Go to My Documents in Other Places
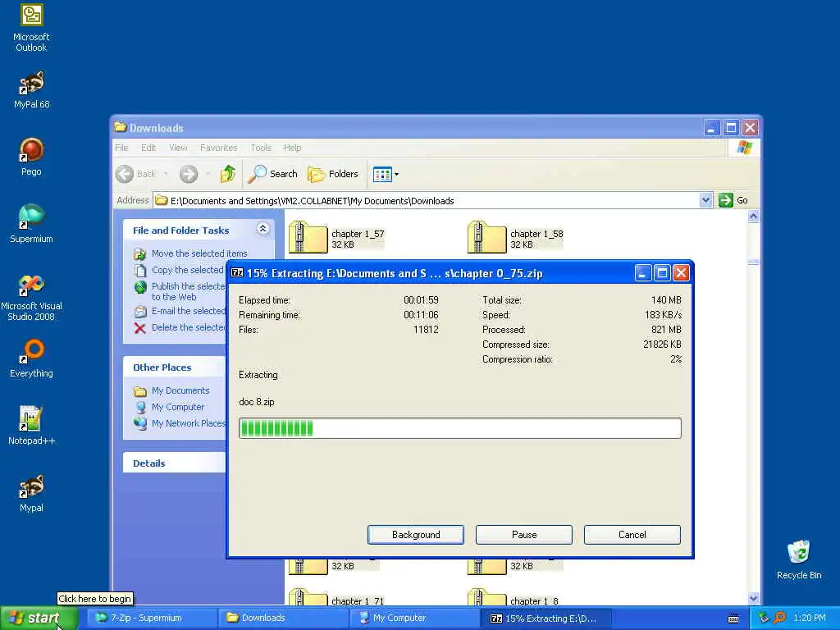Screen dimensions: 840x630 pyautogui.click(x=171, y=391)
